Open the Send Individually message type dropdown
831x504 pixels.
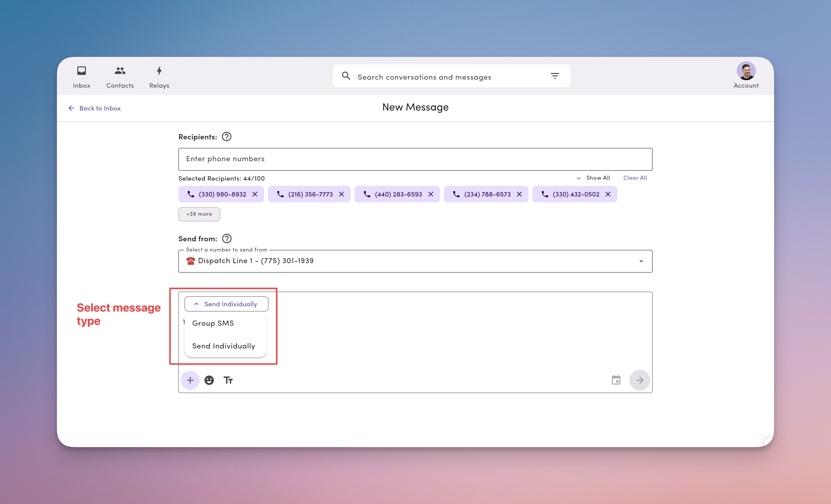226,304
